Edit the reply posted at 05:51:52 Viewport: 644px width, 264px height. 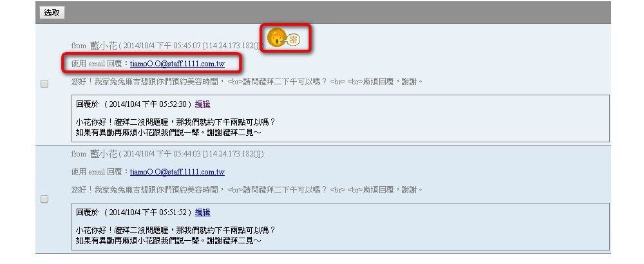(x=202, y=212)
